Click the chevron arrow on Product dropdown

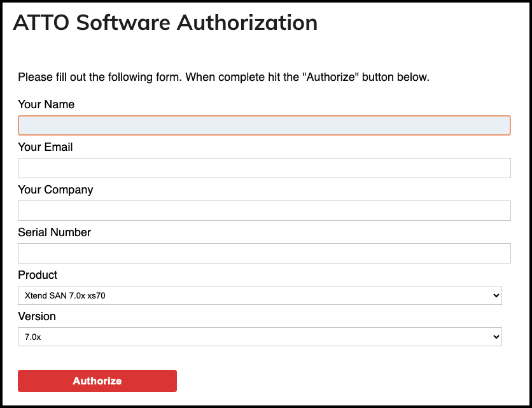click(x=495, y=295)
